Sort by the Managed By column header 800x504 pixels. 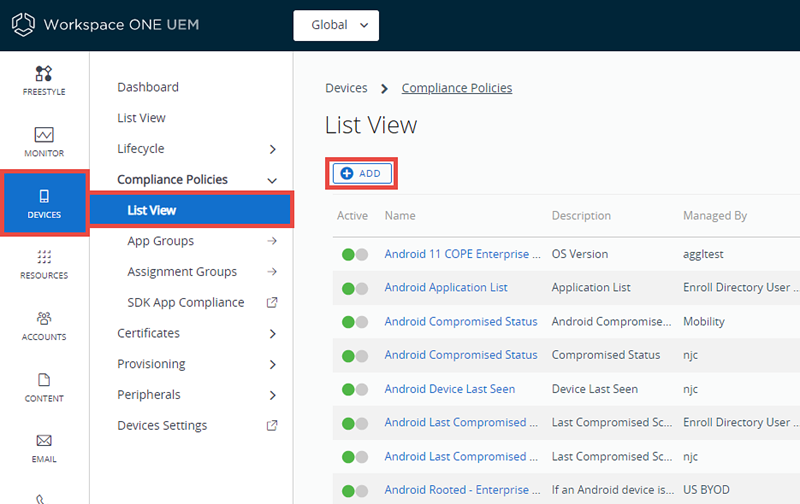pyautogui.click(x=715, y=216)
